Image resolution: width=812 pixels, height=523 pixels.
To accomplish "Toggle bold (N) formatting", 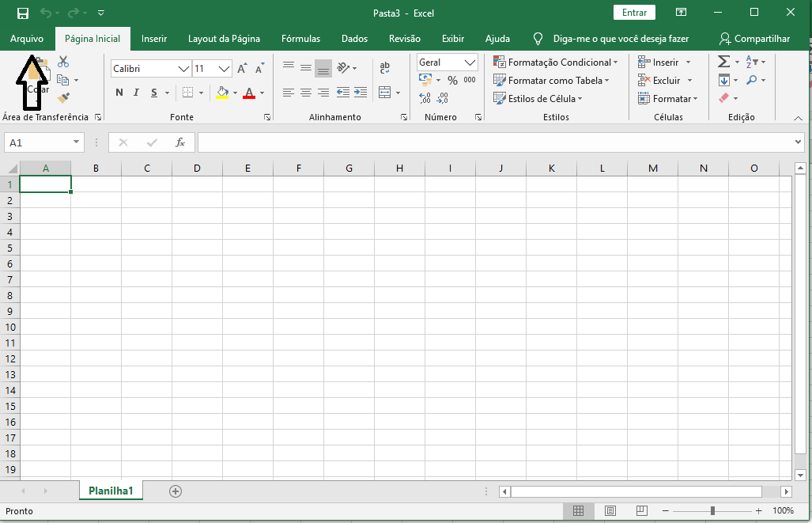I will pyautogui.click(x=119, y=93).
